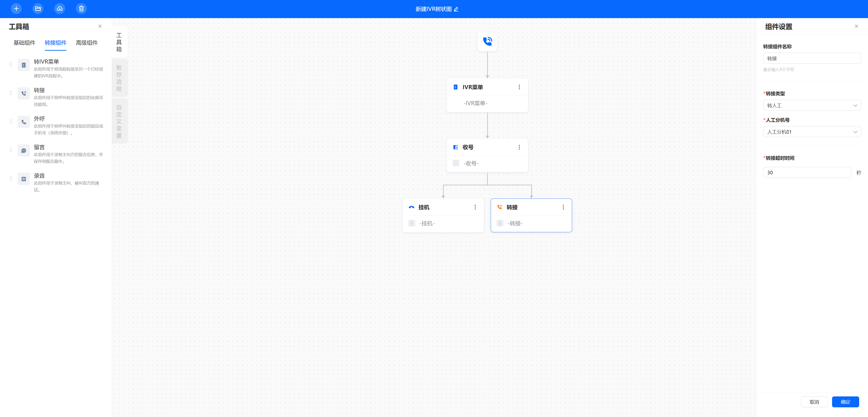Switch to 基础组件 tab

tap(24, 43)
